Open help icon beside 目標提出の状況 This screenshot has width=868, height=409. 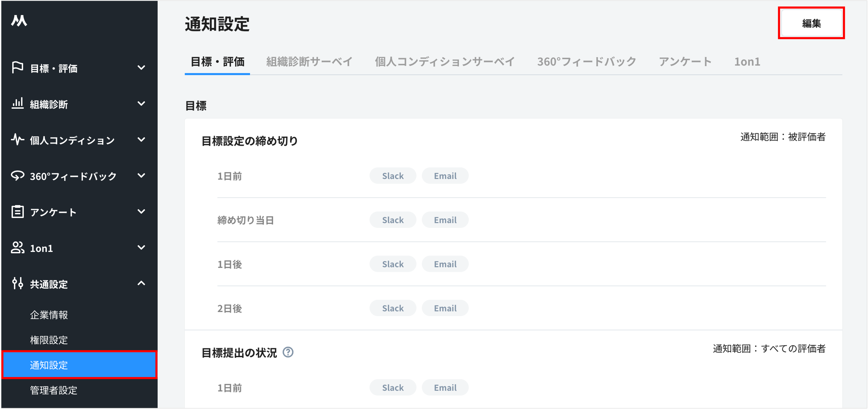coord(288,352)
